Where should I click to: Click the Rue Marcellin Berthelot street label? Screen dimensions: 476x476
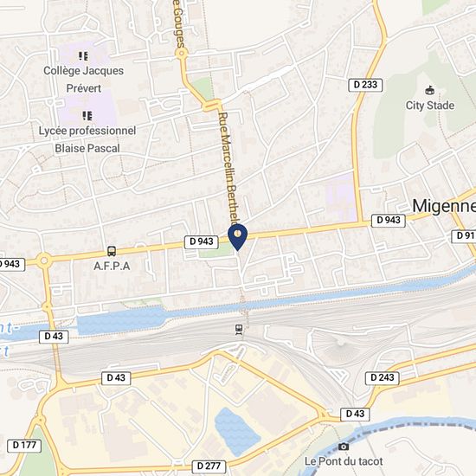coord(229,168)
